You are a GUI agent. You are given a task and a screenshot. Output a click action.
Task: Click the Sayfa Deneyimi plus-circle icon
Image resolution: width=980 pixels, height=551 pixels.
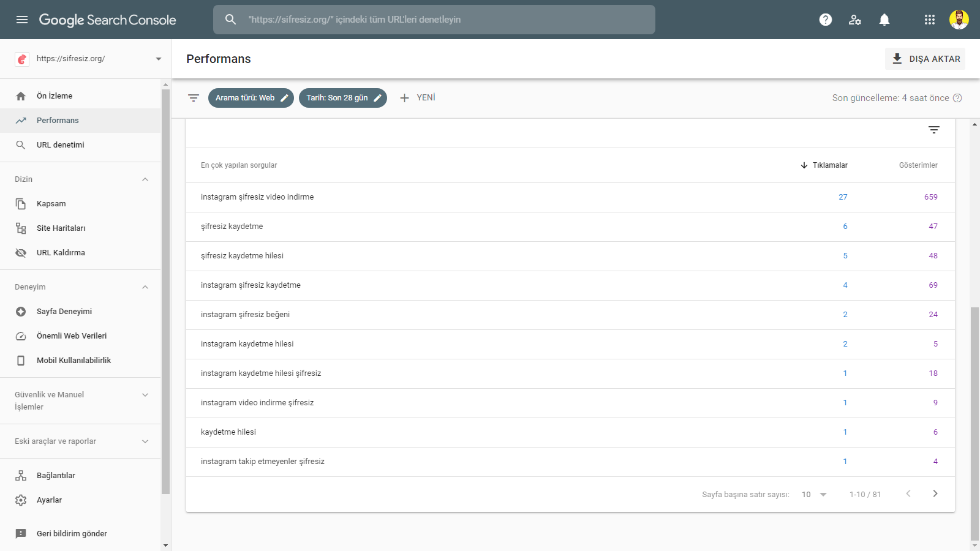(21, 312)
